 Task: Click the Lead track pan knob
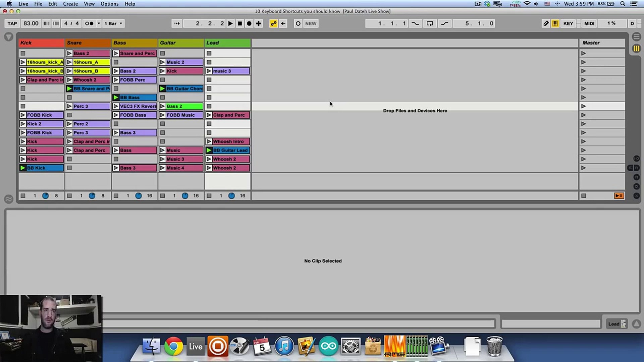pyautogui.click(x=231, y=196)
